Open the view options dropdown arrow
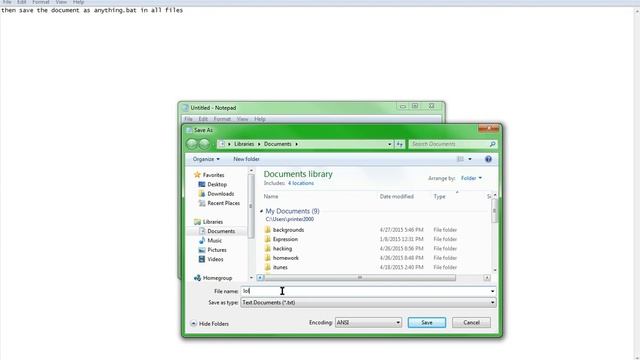640x360 pixels. click(x=470, y=159)
